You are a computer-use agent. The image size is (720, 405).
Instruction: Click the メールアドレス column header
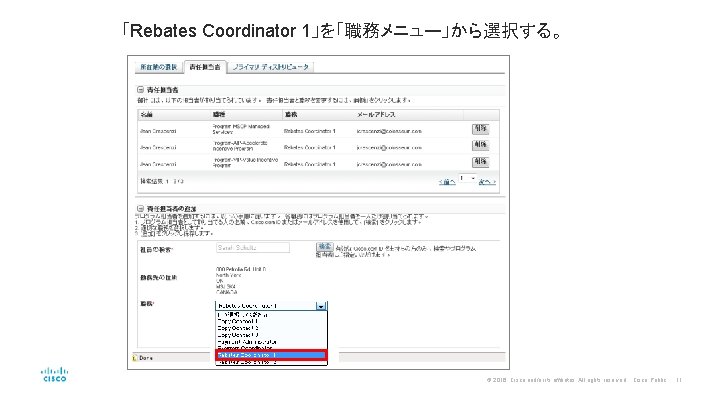pos(376,114)
